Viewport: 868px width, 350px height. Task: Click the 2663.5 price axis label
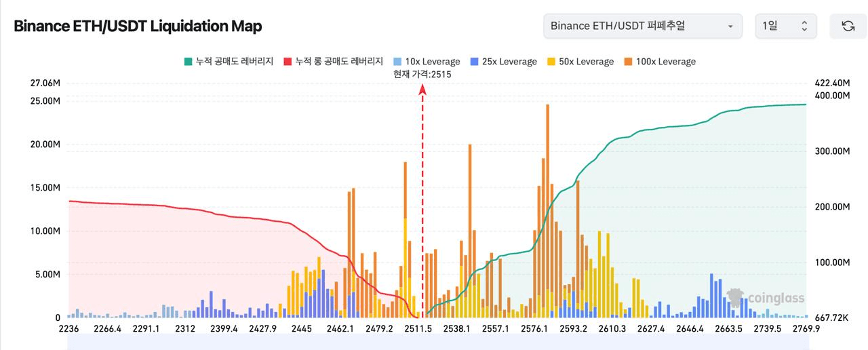(729, 328)
